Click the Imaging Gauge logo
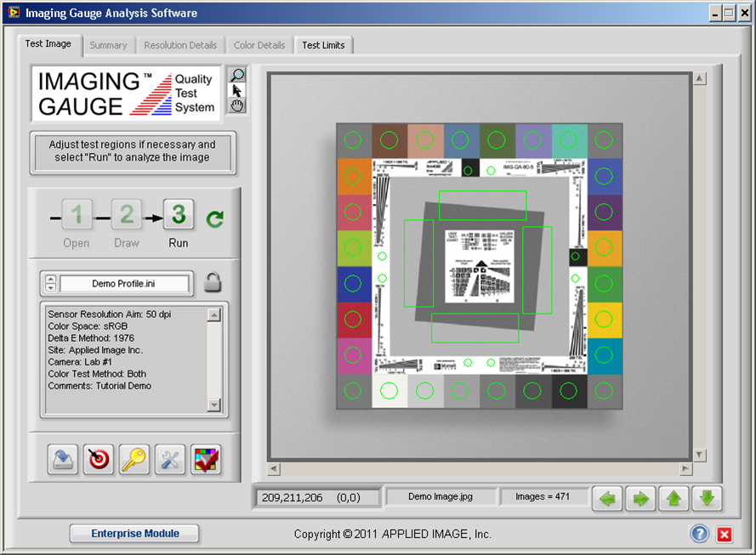The height and width of the screenshot is (555, 756). [x=127, y=93]
